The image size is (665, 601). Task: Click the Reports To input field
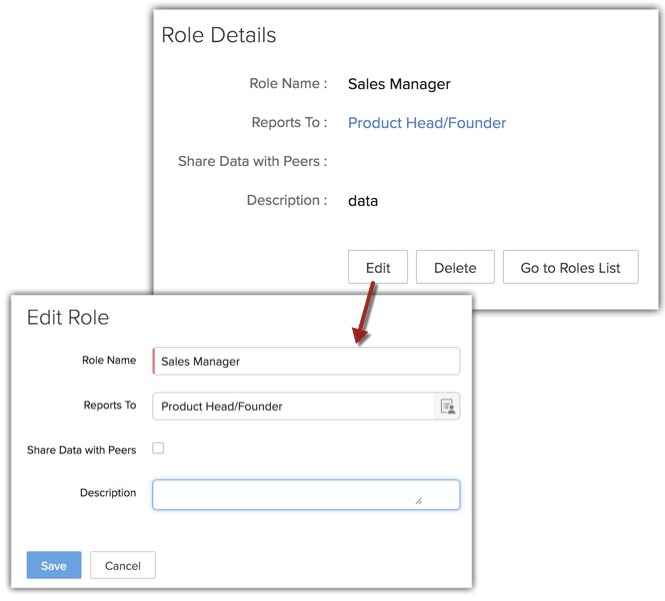click(295, 406)
